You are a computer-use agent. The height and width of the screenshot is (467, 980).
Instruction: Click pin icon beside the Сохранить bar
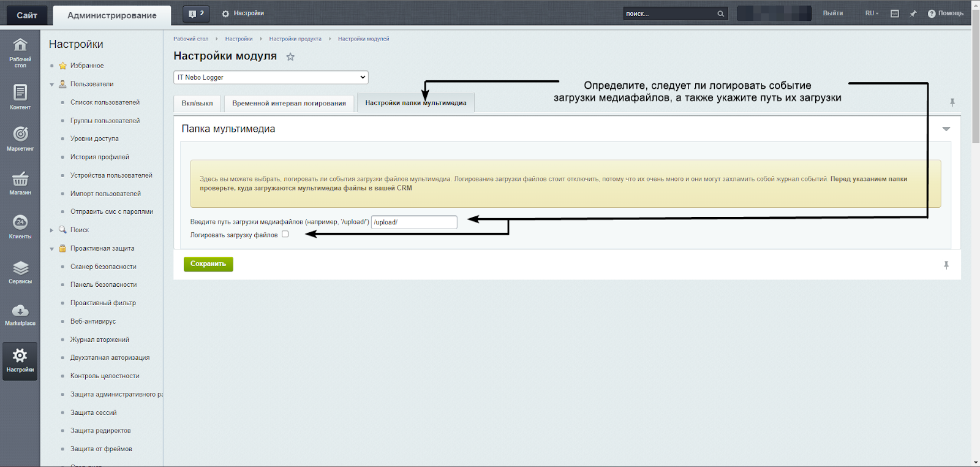point(946,265)
